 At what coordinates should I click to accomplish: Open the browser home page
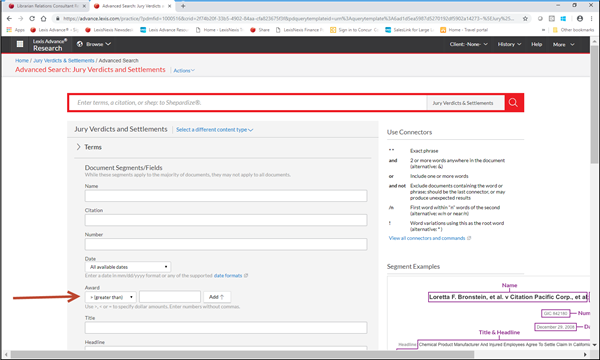(x=44, y=18)
